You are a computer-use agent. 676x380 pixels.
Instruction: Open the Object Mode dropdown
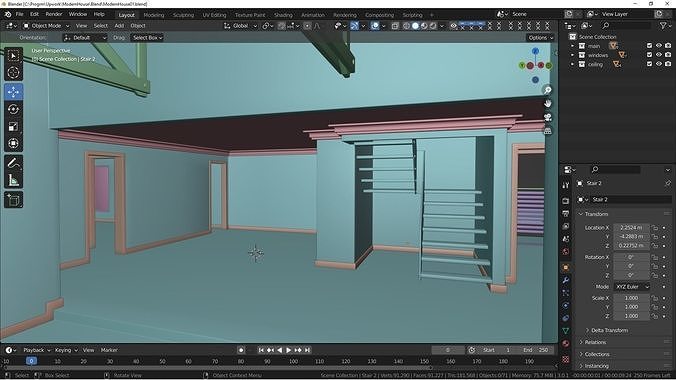click(46, 26)
